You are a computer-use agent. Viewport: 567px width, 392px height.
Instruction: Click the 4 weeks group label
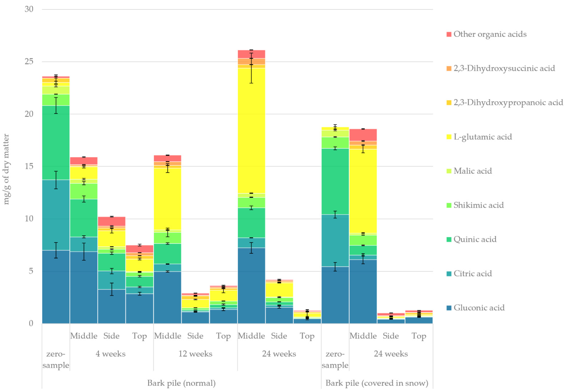tap(110, 354)
